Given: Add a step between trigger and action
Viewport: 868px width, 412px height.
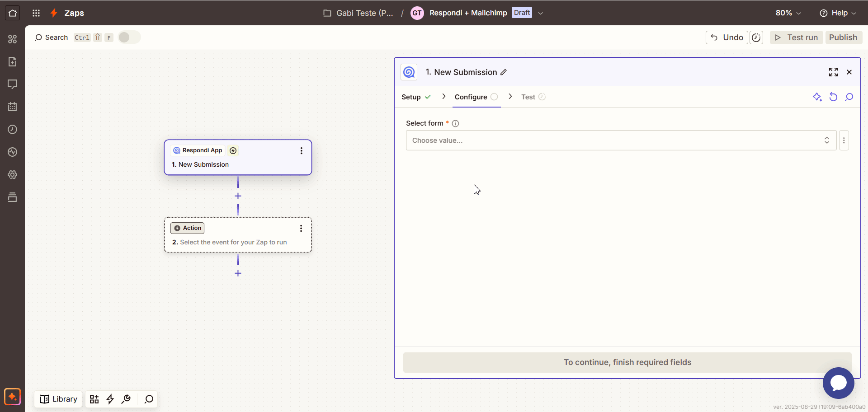Looking at the screenshot, I should coord(238,196).
